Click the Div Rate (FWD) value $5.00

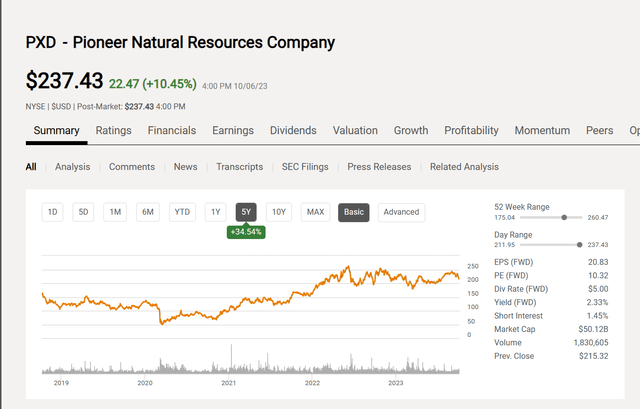(598, 289)
